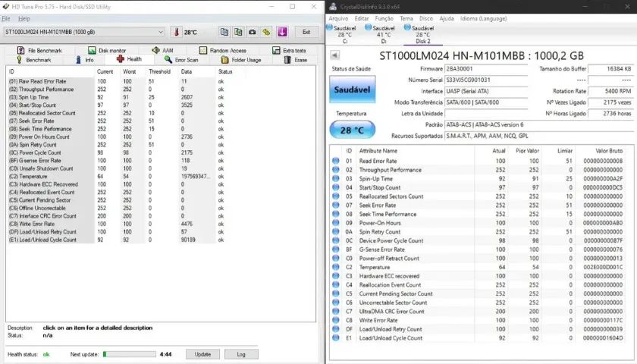Click status icon for Spin-Up Time

click(x=335, y=178)
